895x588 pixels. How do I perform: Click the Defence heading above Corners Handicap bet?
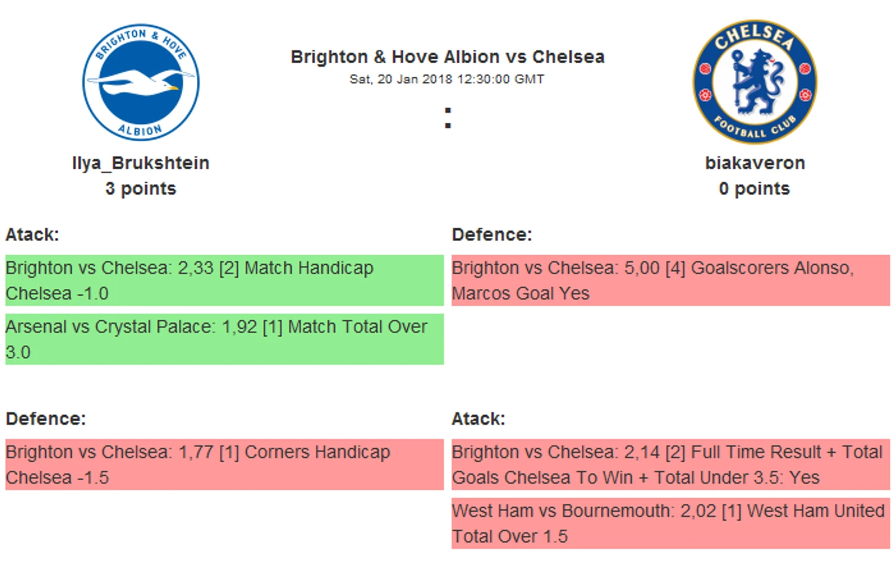click(x=46, y=419)
